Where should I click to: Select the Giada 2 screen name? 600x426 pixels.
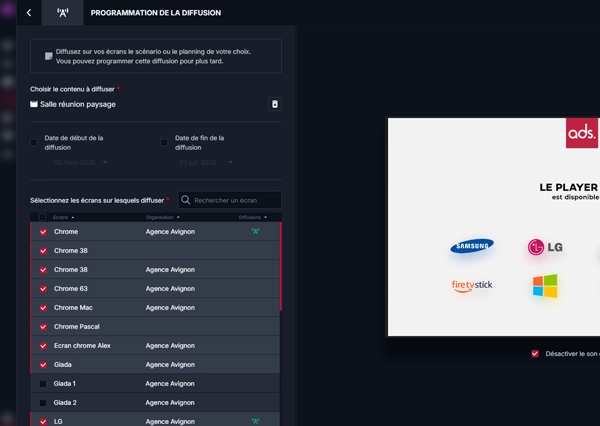coord(65,403)
